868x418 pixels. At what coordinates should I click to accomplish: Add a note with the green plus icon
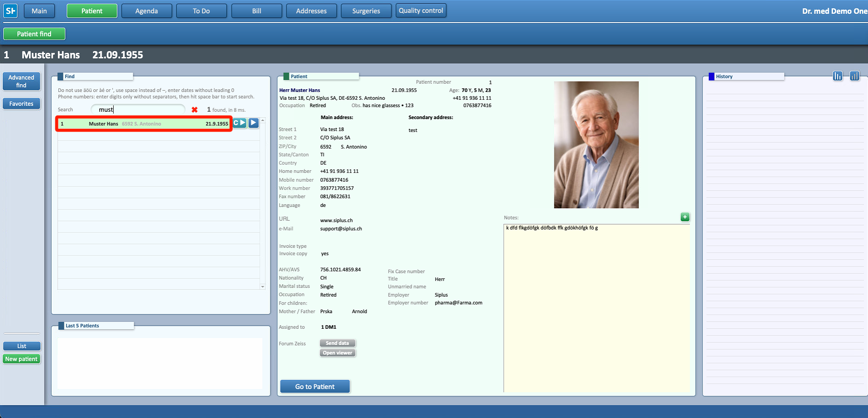coord(685,217)
